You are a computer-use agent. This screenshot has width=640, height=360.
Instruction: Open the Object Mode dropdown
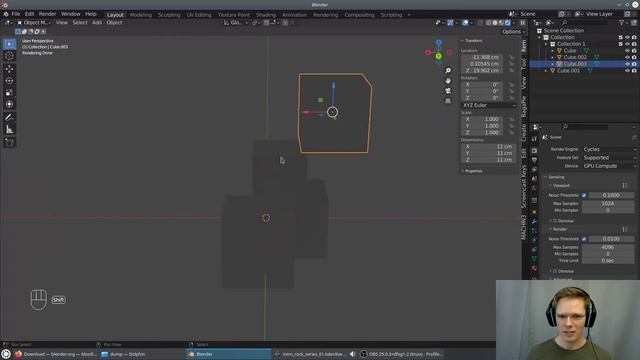(x=34, y=23)
